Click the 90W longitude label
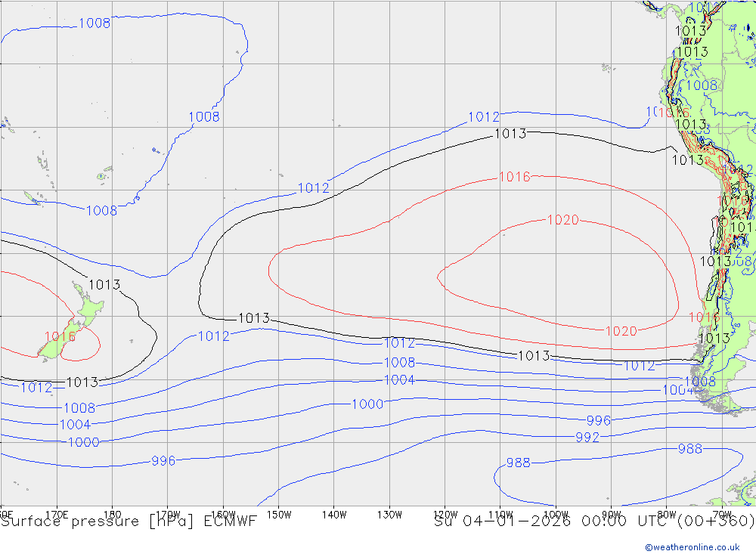This screenshot has width=756, height=554. pyautogui.click(x=612, y=515)
